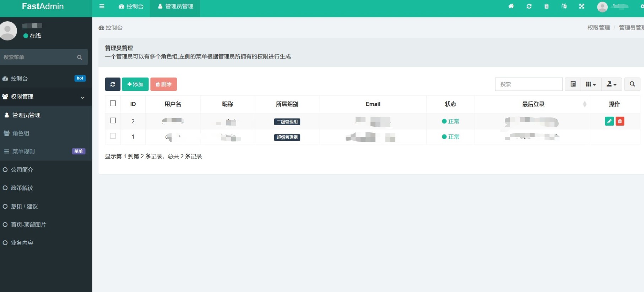This screenshot has height=292, width=644.
Task: Click FastAdmin logo
Action: pyautogui.click(x=43, y=6)
